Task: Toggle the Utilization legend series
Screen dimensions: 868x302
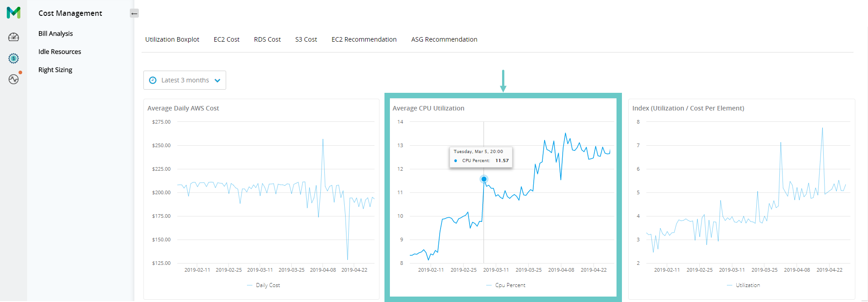Action: coord(743,285)
